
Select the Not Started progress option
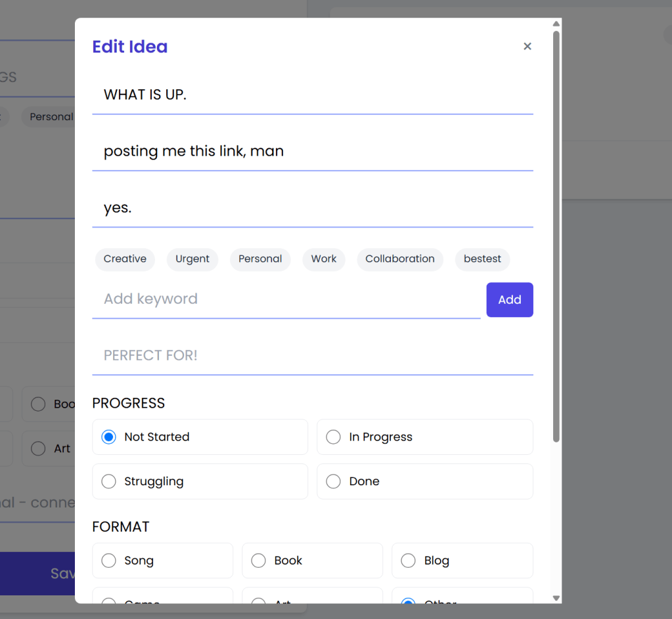109,437
